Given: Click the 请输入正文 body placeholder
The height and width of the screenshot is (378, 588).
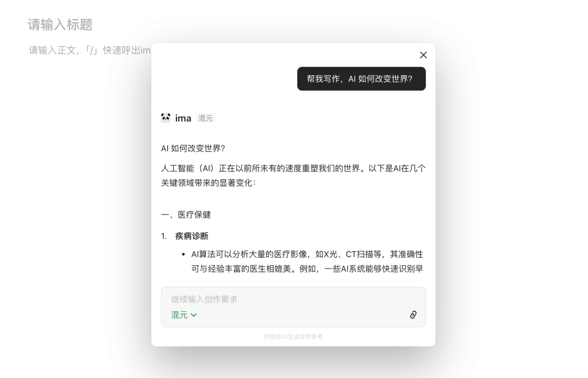Looking at the screenshot, I should pyautogui.click(x=90, y=50).
